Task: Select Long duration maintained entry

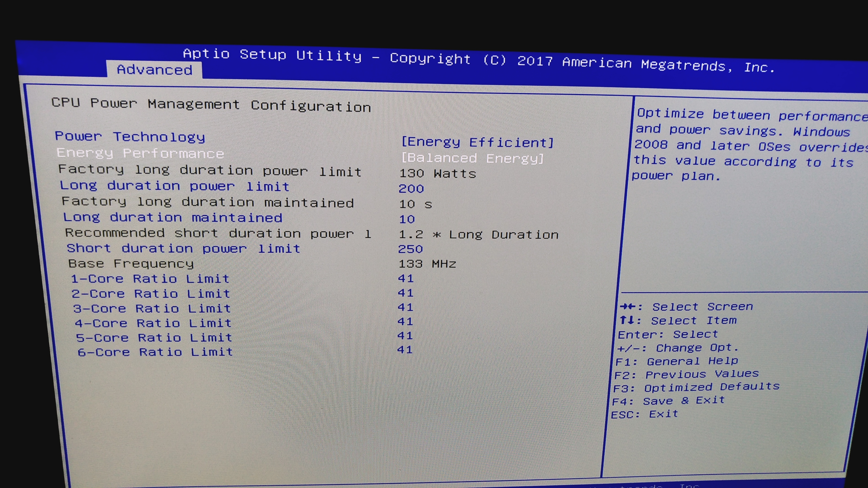Action: (172, 218)
